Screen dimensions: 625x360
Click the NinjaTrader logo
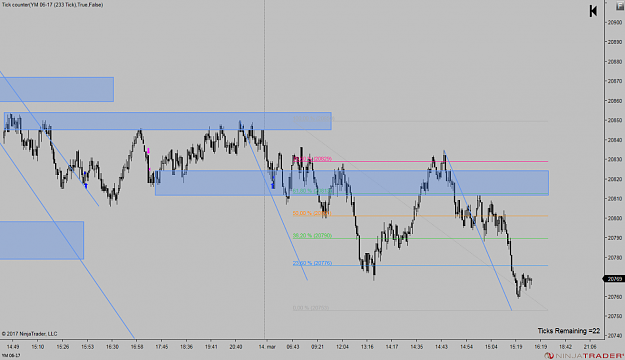(584, 356)
